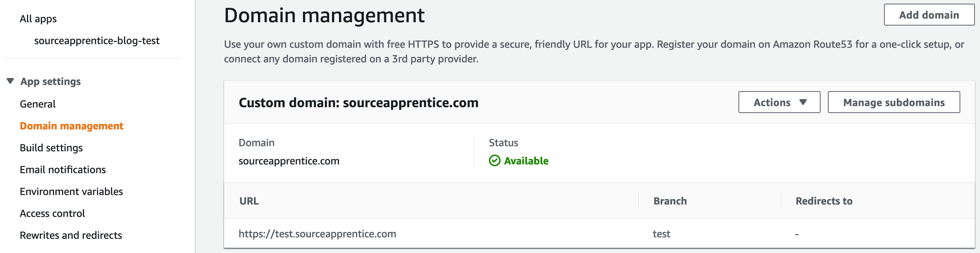
Task: Click the Branch column header
Action: 670,201
